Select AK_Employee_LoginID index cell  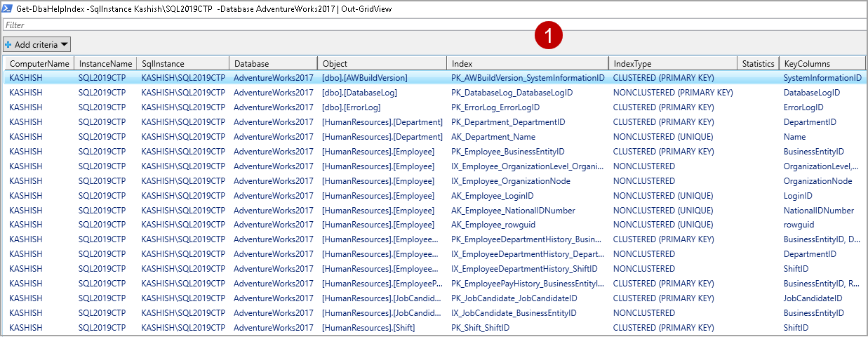click(x=492, y=196)
